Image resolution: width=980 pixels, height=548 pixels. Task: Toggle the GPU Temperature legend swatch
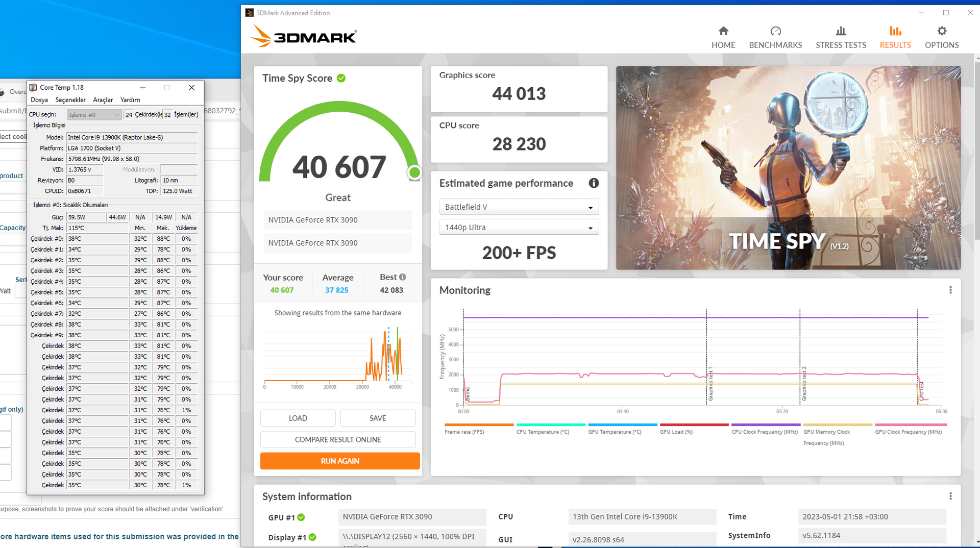(623, 425)
